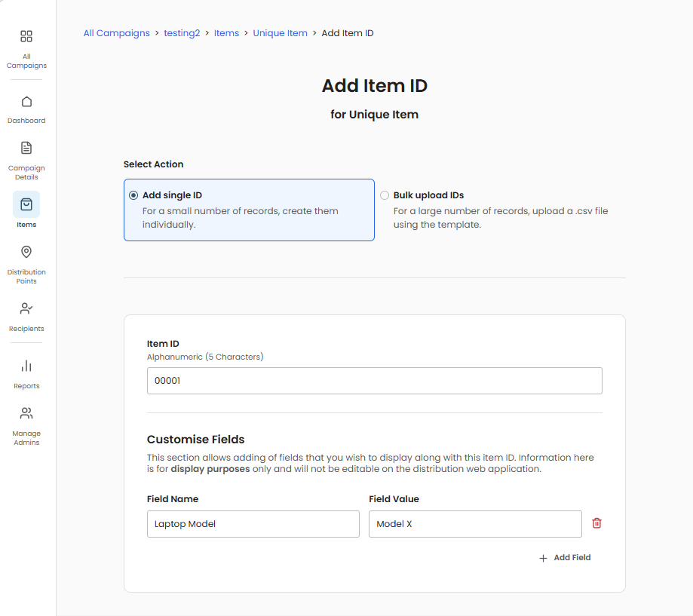Select the Add single ID radio button
Screen dimensions: 693x616
point(133,195)
